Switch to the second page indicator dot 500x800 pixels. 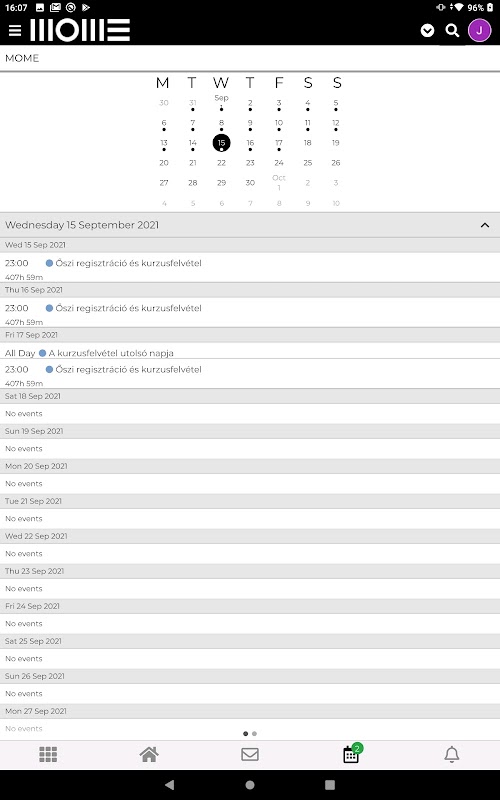tap(255, 734)
